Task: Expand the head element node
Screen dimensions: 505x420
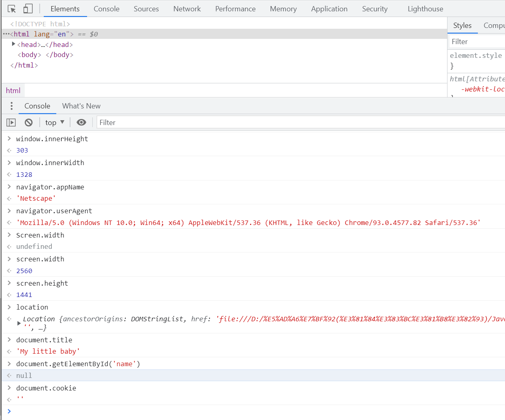Action: tap(13, 44)
